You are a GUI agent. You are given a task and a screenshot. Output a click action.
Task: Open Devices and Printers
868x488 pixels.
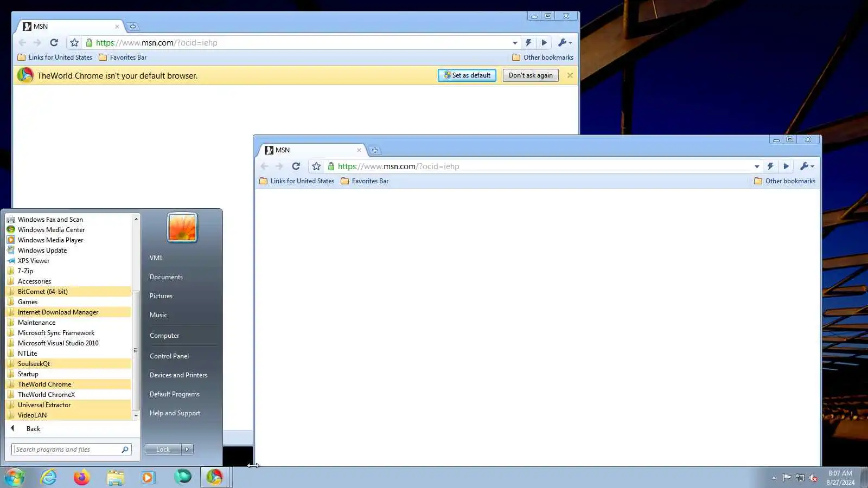pyautogui.click(x=178, y=375)
